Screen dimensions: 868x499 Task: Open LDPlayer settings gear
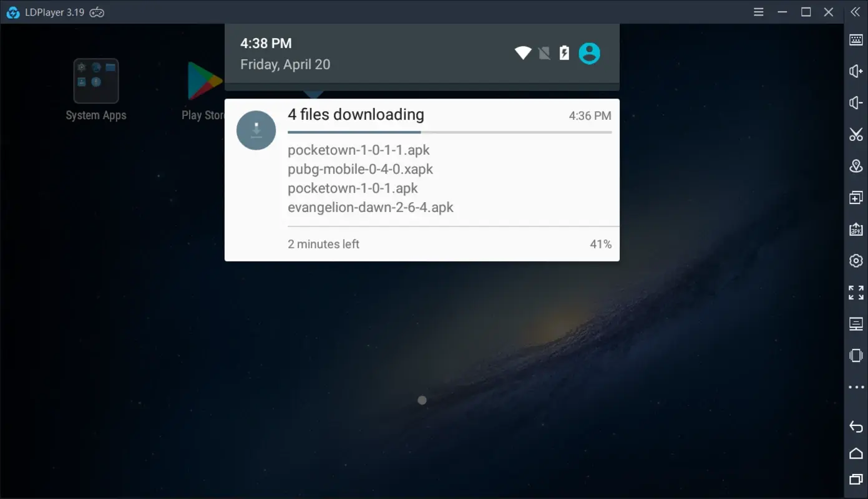tap(856, 261)
